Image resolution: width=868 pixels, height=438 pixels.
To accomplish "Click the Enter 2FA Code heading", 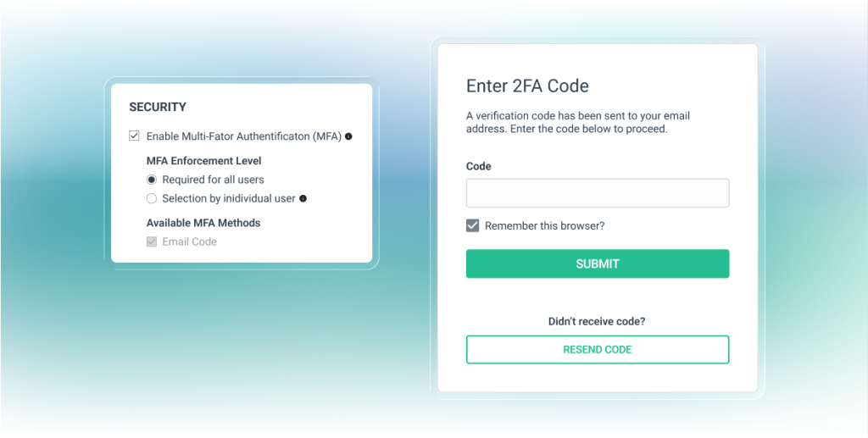I will coord(527,86).
